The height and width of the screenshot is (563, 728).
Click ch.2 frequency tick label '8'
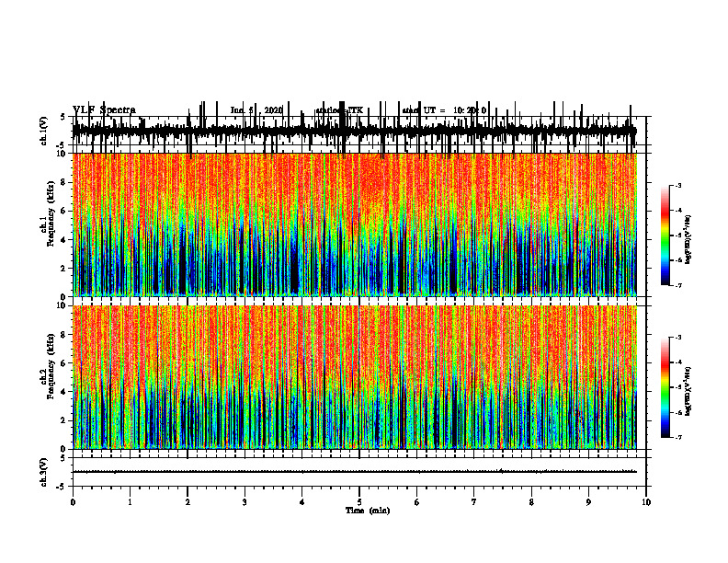[x=63, y=335]
